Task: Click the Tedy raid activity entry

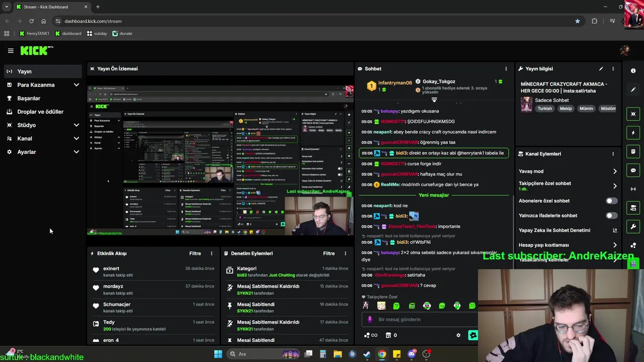Action: click(153, 325)
